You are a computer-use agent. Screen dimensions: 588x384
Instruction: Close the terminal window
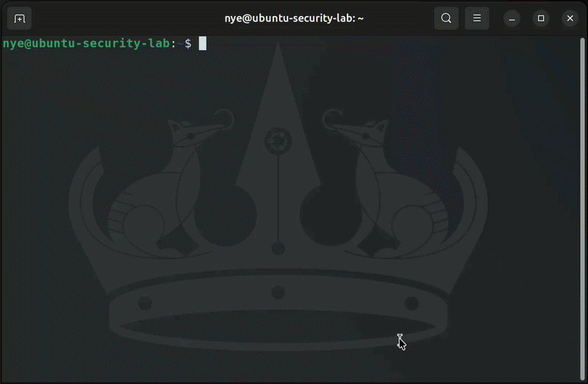click(570, 18)
